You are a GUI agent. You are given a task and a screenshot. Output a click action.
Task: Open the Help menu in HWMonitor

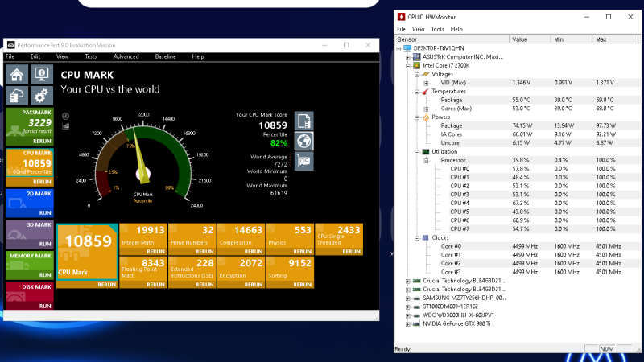[456, 29]
